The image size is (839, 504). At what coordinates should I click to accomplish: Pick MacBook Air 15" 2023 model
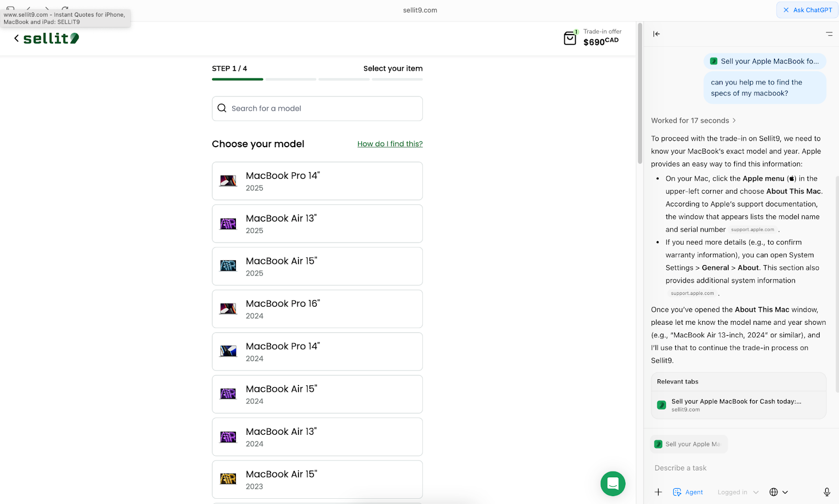point(317,479)
